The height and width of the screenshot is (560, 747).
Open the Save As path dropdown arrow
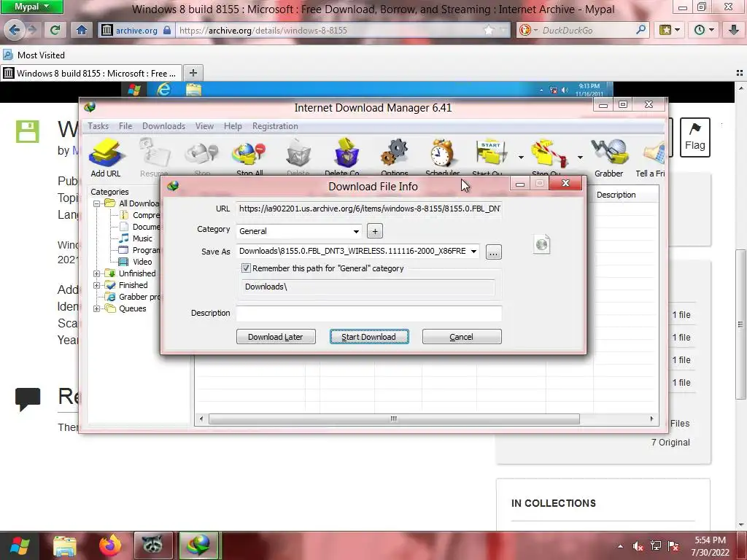(x=473, y=251)
